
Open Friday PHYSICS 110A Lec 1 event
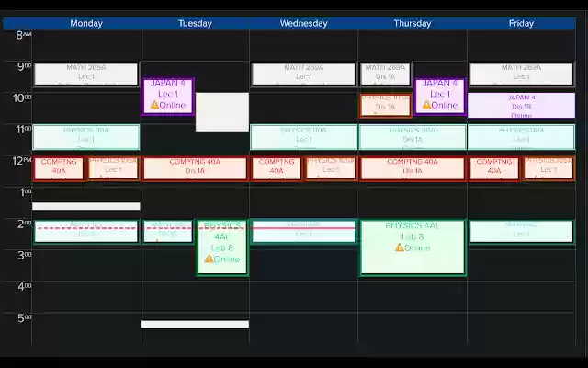pyautogui.click(x=521, y=137)
